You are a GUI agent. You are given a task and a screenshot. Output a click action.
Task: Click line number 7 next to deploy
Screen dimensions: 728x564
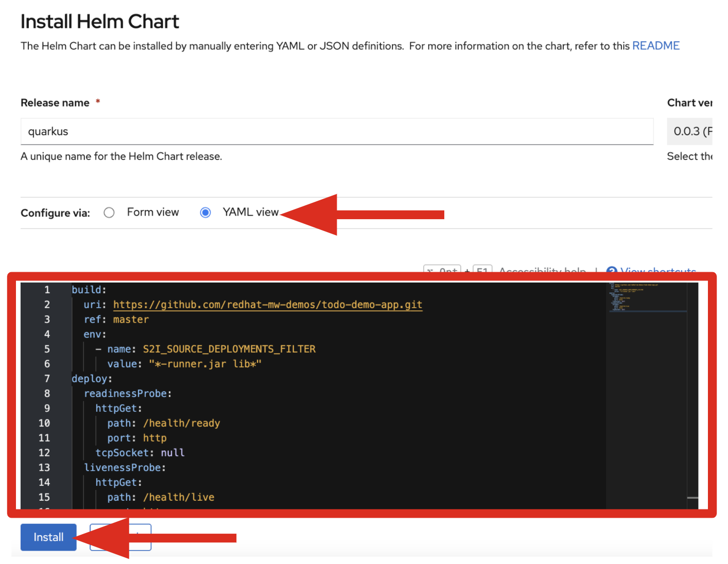pos(46,378)
